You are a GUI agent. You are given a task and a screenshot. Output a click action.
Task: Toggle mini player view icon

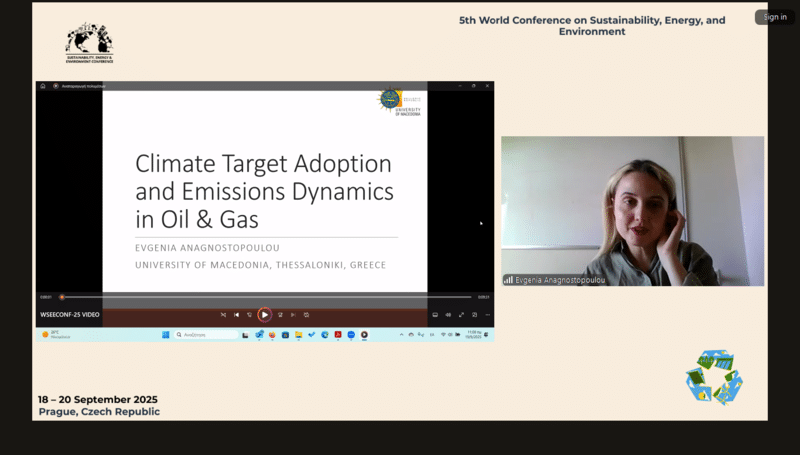coord(474,315)
